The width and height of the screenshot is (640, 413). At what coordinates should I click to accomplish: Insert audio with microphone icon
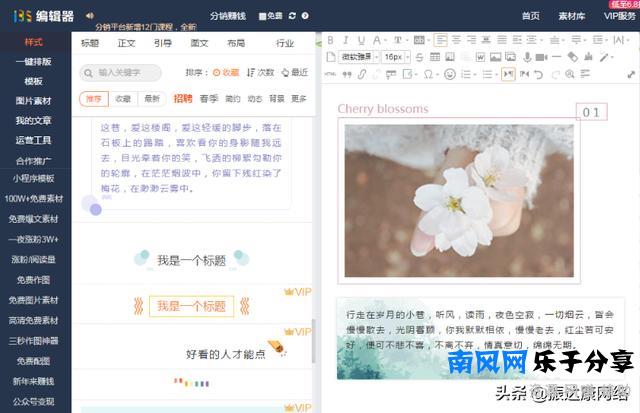coord(527,57)
